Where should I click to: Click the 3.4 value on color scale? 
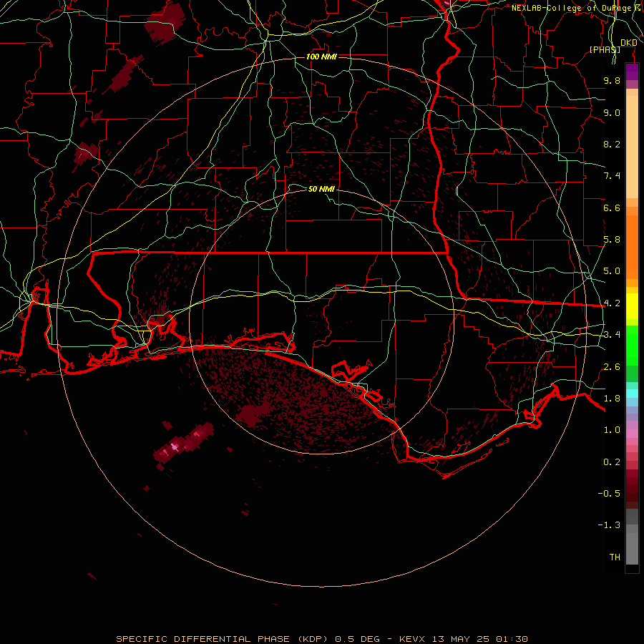point(612,335)
